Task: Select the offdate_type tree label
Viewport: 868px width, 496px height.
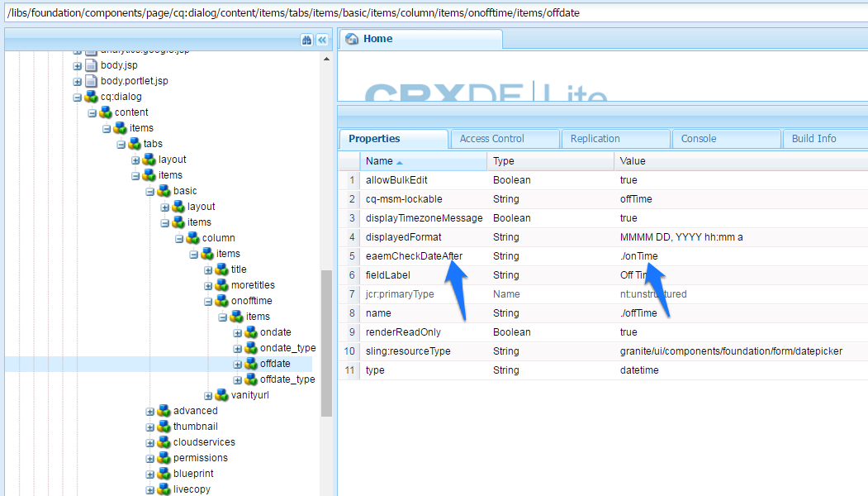Action: [287, 379]
